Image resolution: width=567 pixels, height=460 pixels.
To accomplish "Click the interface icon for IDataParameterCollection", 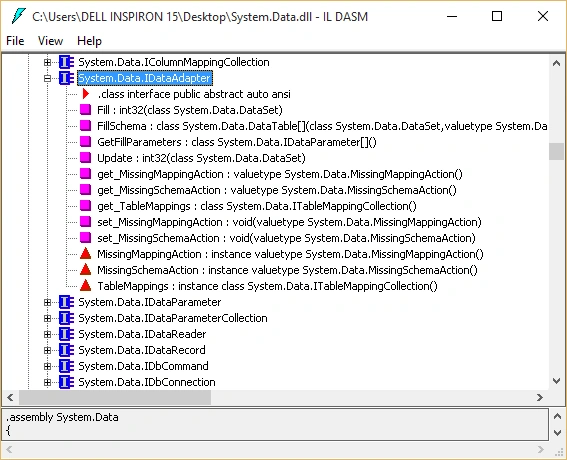I will coord(66,318).
